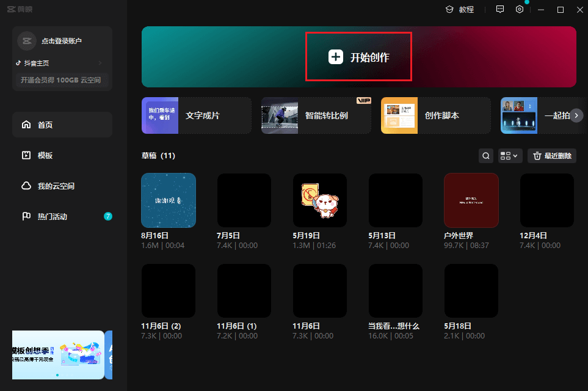Open the 创作脚本 feature card
Image resolution: width=588 pixels, height=391 pixels.
[x=435, y=115]
